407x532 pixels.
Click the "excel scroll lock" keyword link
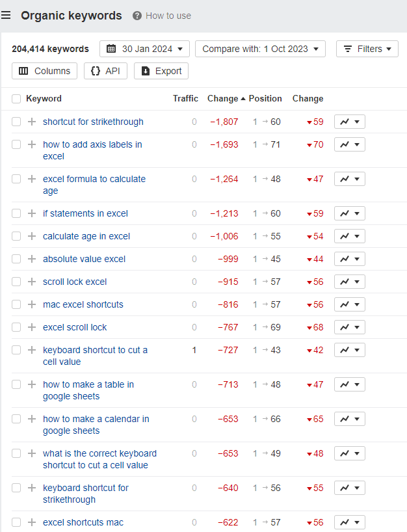coord(74,327)
